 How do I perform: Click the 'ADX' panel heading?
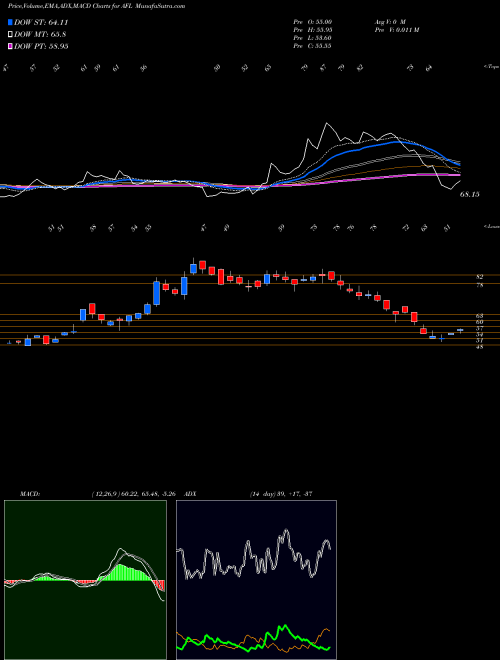190,494
